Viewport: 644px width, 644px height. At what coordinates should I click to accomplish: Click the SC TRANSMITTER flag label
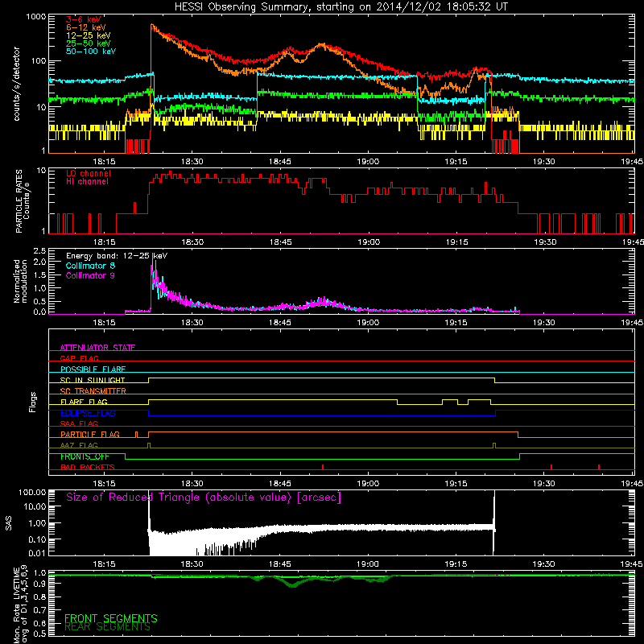[93, 390]
